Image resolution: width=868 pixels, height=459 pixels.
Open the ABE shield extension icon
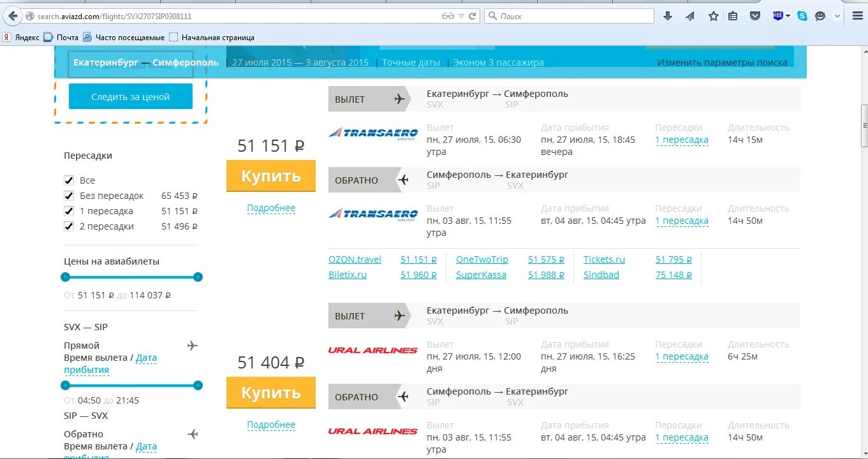click(x=778, y=16)
